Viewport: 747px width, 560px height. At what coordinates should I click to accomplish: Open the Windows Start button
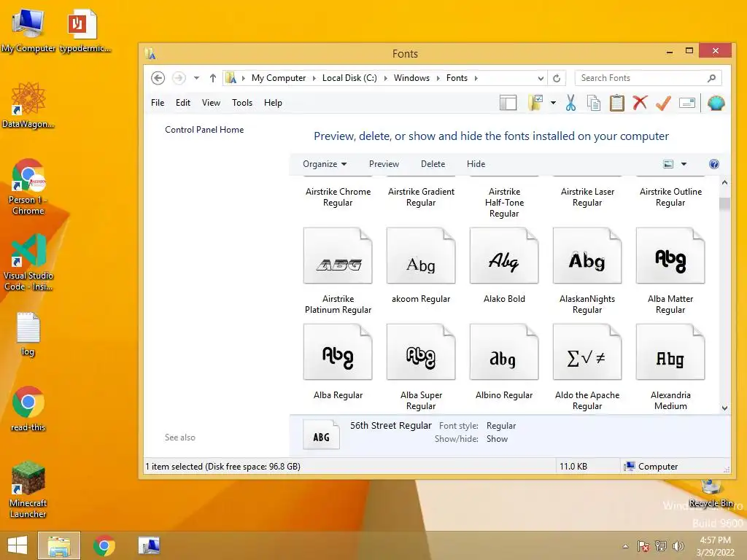click(18, 545)
